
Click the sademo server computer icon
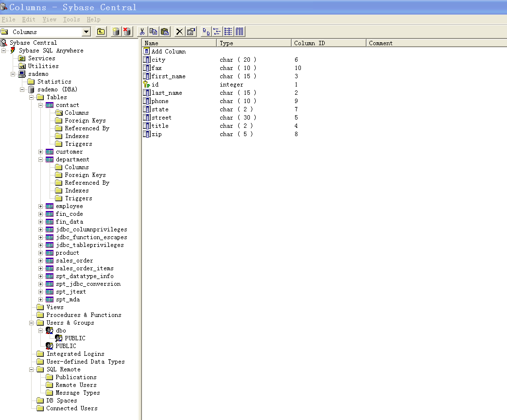tap(22, 74)
